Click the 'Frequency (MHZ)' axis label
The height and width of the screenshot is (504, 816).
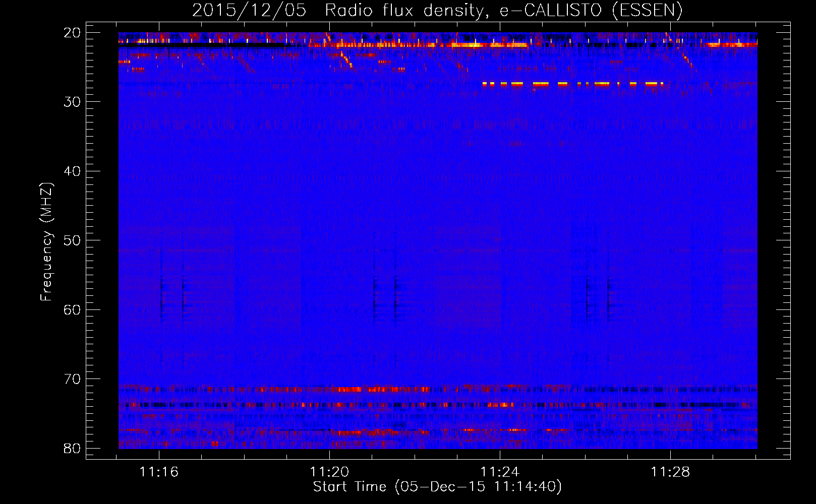(x=46, y=242)
